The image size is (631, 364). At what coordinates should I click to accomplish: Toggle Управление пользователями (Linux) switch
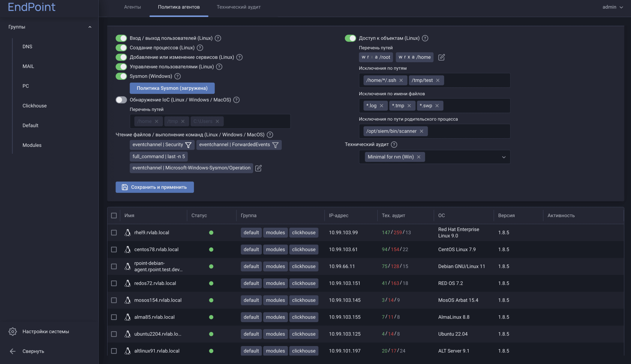pyautogui.click(x=121, y=67)
